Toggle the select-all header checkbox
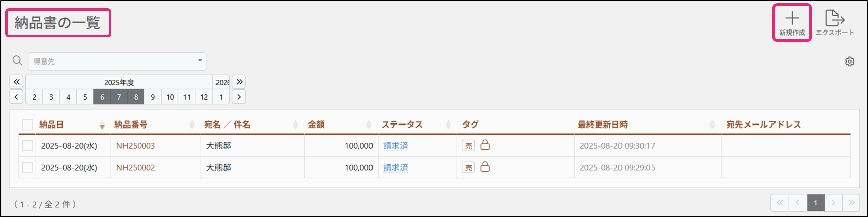The width and height of the screenshot is (868, 217). 27,125
